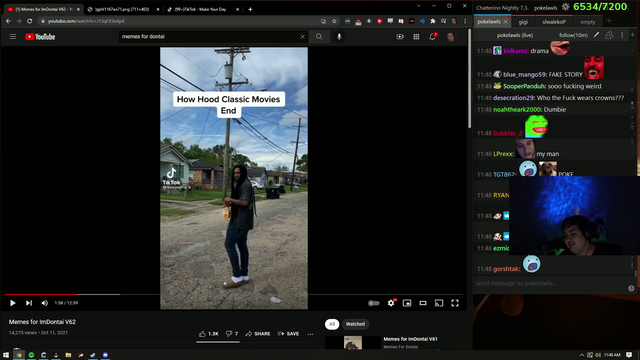The width and height of the screenshot is (640, 360).
Task: Open the notifications bell
Action: pyautogui.click(x=433, y=37)
